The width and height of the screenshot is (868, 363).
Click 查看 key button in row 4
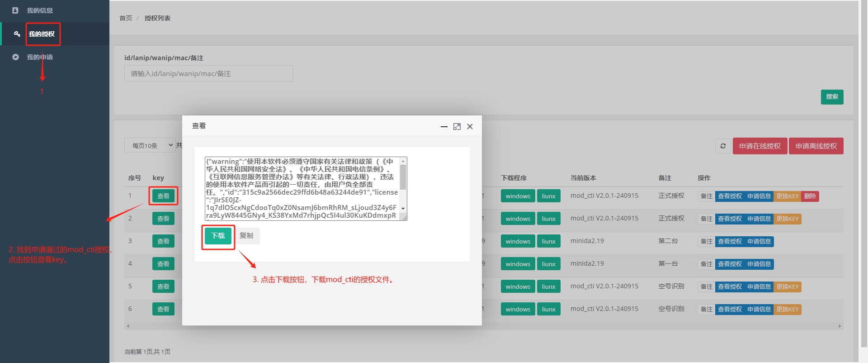point(163,264)
